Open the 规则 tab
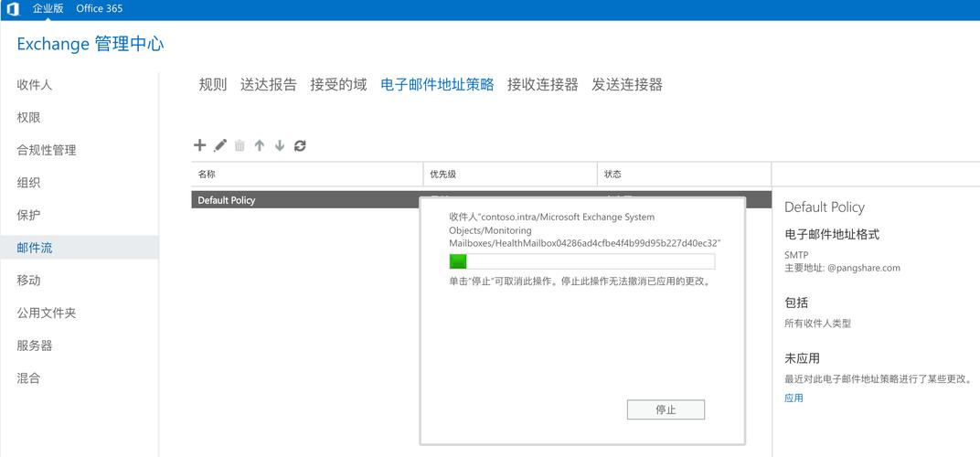Viewport: 980px width, 457px height. 212,84
